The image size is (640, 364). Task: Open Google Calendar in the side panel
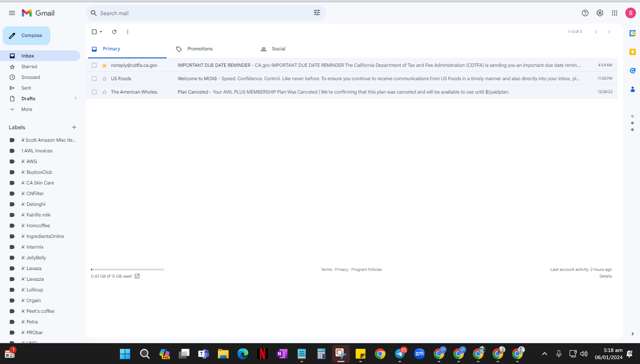pyautogui.click(x=632, y=33)
